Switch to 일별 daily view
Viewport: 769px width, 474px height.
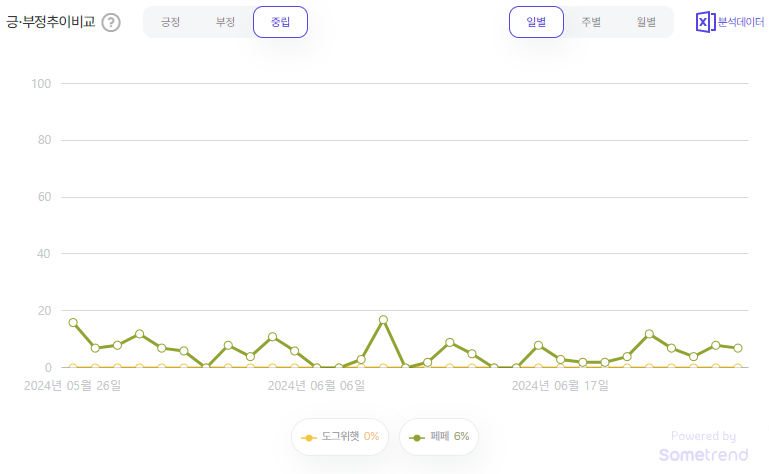click(536, 22)
